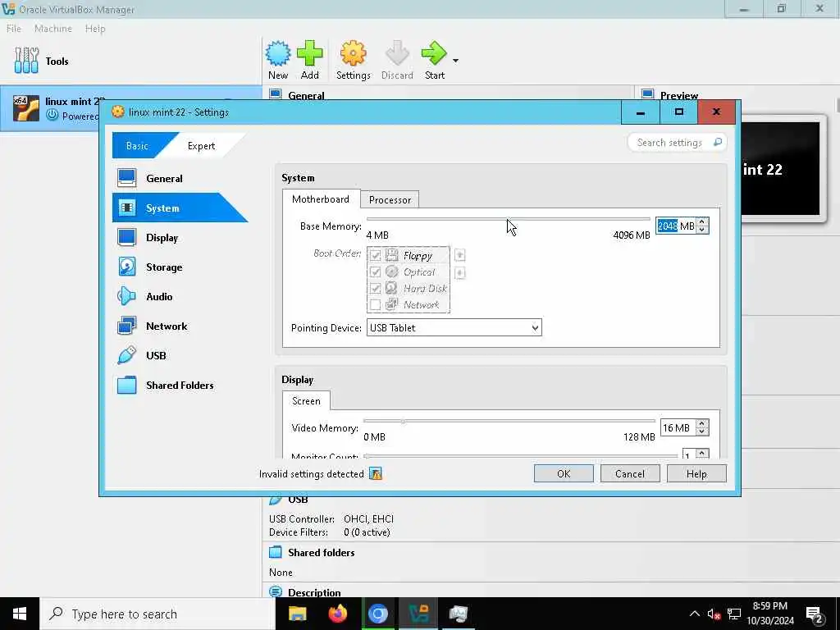Select the Tools entry in VirtualBox Manager
840x630 pixels.
[42, 61]
